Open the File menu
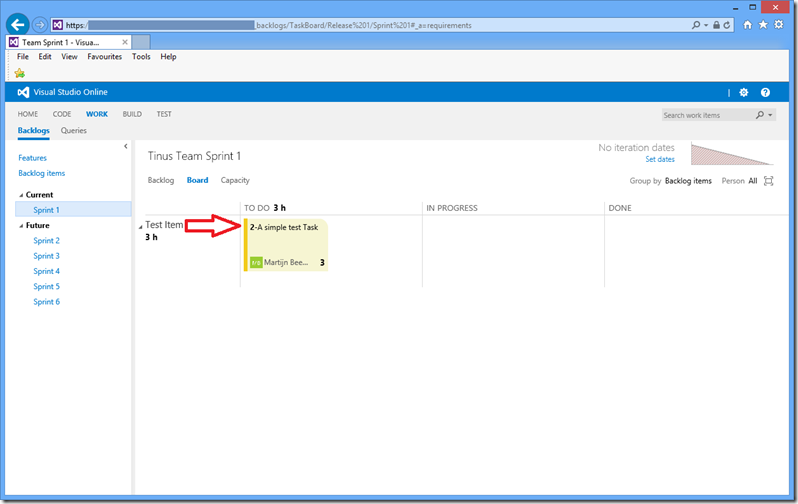This screenshot has height=504, width=798. pyautogui.click(x=23, y=57)
